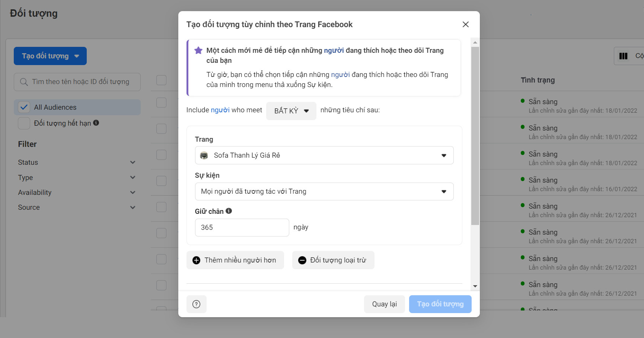Viewport: 644px width, 338px height.
Task: Click the info icon beside Giữ chân
Action: point(229,211)
